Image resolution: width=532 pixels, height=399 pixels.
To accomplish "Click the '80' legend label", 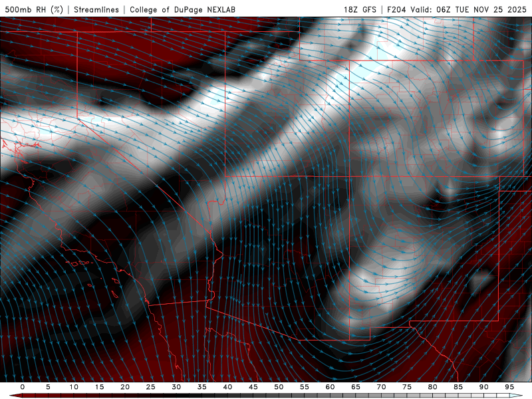I will [x=432, y=387].
